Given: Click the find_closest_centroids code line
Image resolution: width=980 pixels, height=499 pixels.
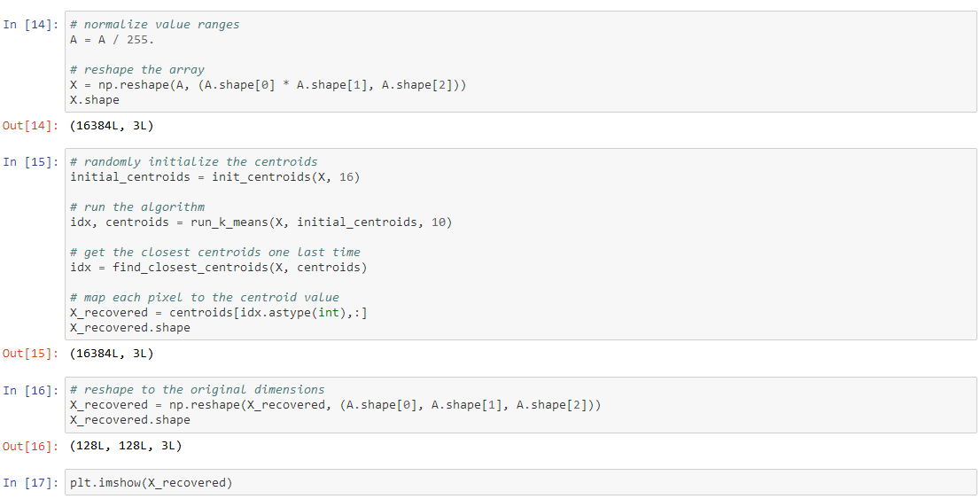Looking at the screenshot, I should (218, 268).
